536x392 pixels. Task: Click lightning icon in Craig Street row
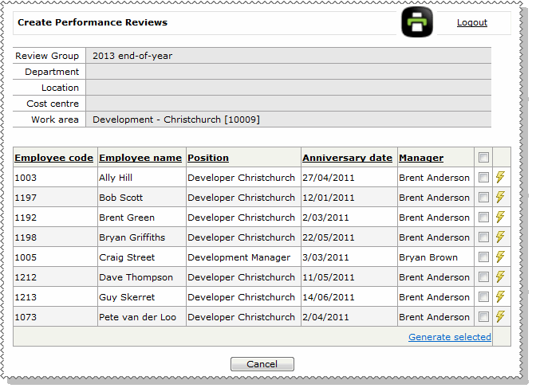(500, 257)
